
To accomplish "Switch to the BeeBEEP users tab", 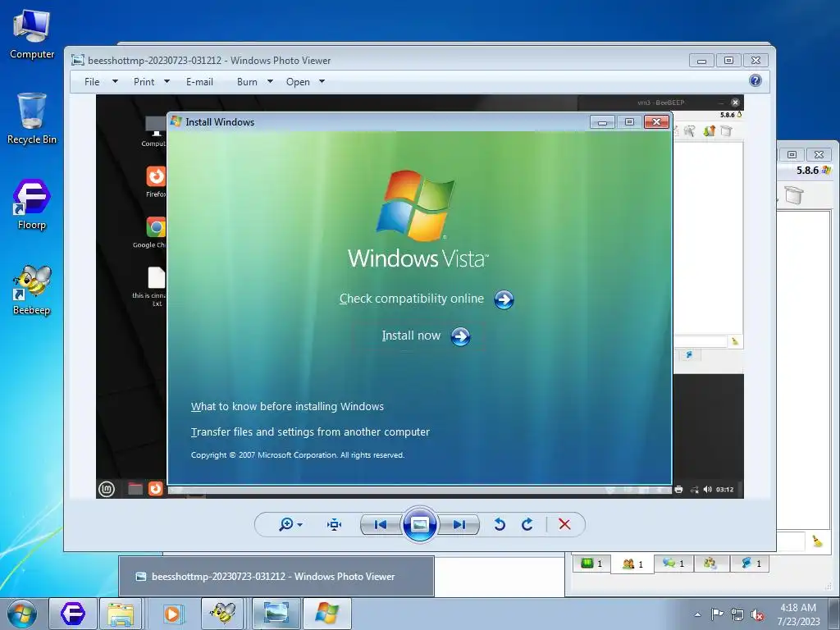I will pos(632,564).
